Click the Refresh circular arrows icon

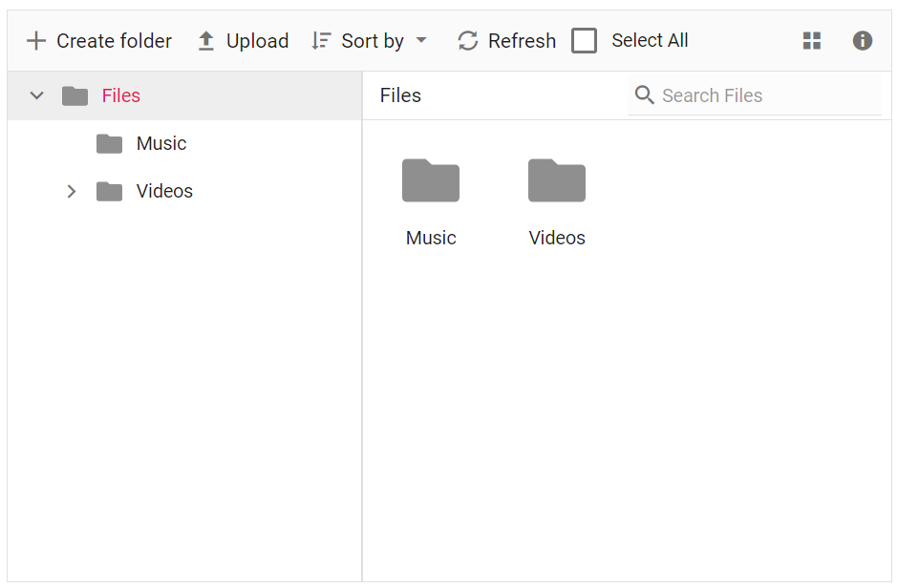click(468, 41)
